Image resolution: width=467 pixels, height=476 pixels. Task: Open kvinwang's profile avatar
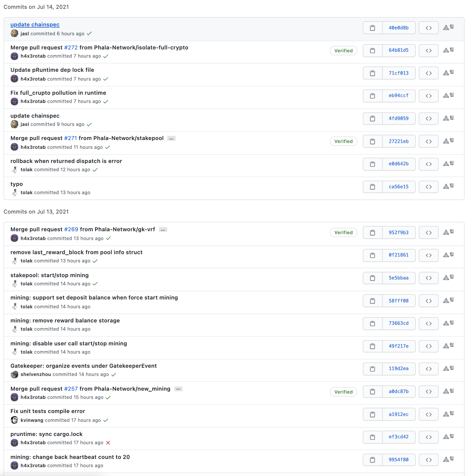14,420
